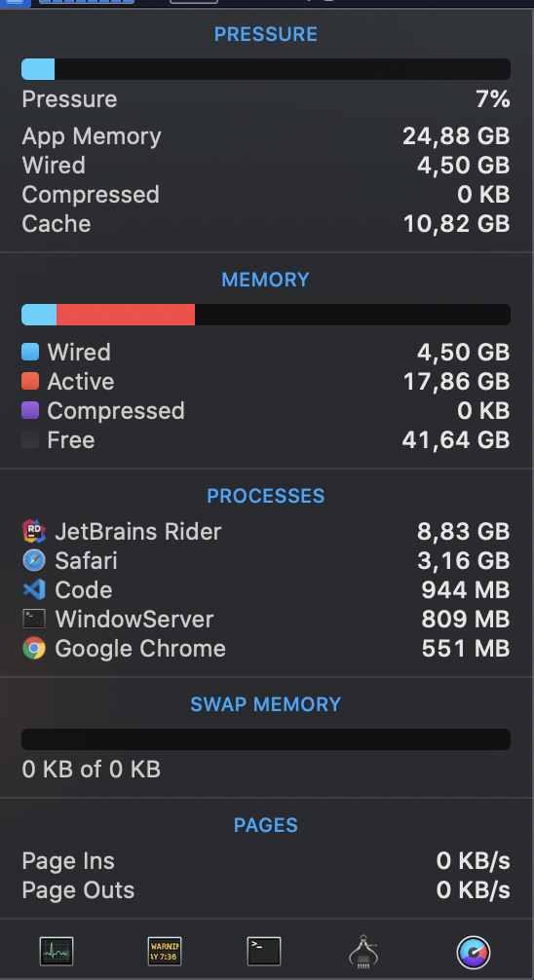The image size is (534, 980).
Task: Open the Terminal icon in the footer
Action: click(264, 951)
